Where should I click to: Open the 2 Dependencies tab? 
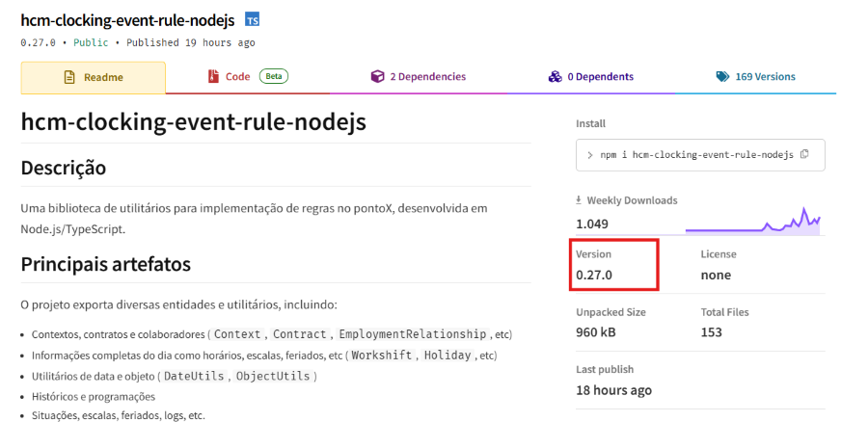pos(427,77)
